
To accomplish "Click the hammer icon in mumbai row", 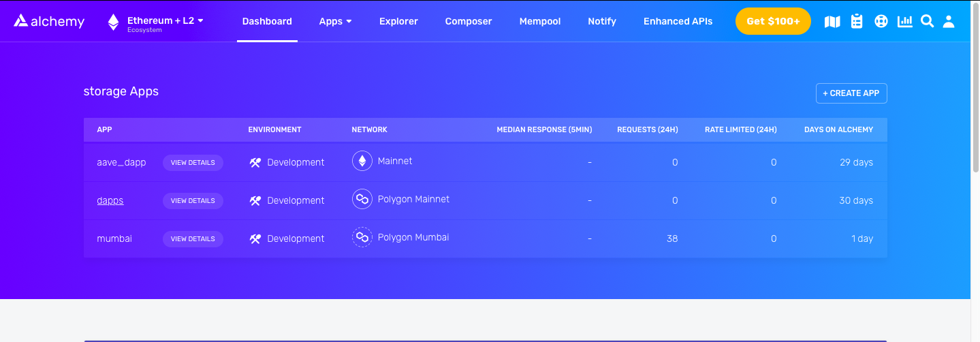I will (x=255, y=238).
